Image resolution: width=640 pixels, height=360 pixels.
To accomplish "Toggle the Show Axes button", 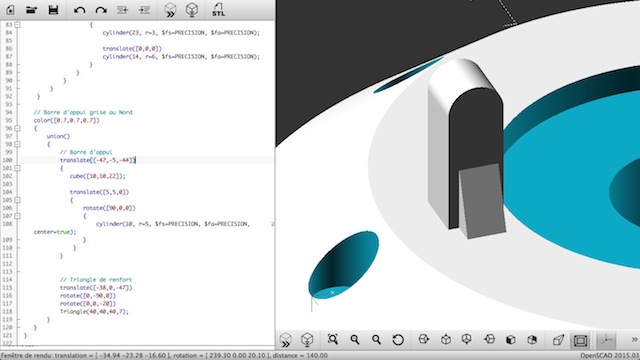I will [606, 340].
